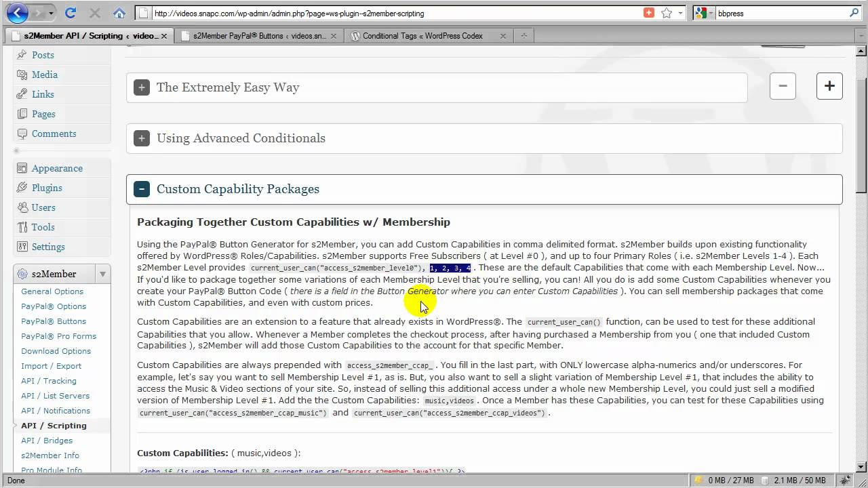Open s2Member General Options
Image resolution: width=868 pixels, height=488 pixels.
pyautogui.click(x=52, y=291)
